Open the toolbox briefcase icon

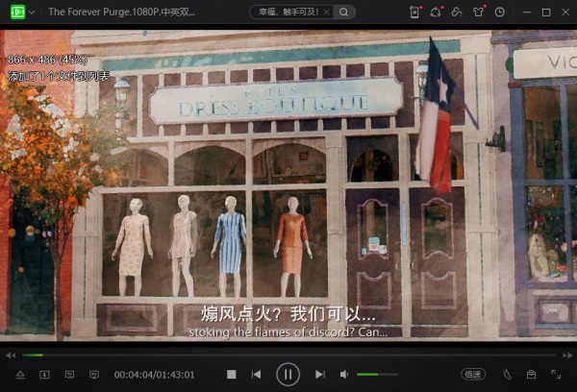click(x=531, y=375)
